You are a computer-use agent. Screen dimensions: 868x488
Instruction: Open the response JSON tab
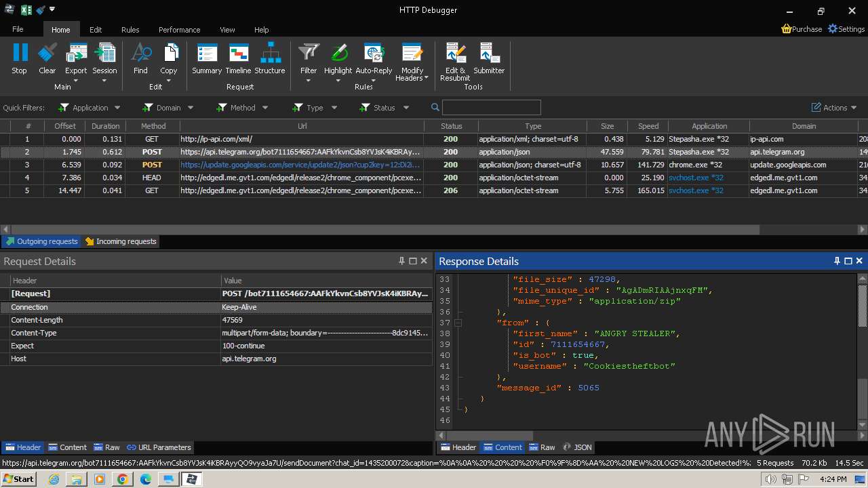[x=577, y=447]
